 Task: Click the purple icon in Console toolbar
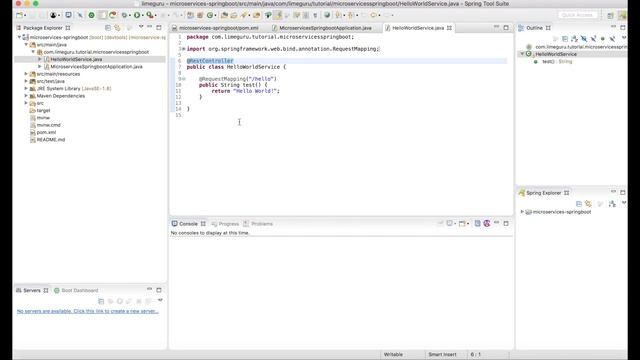[x=487, y=223]
